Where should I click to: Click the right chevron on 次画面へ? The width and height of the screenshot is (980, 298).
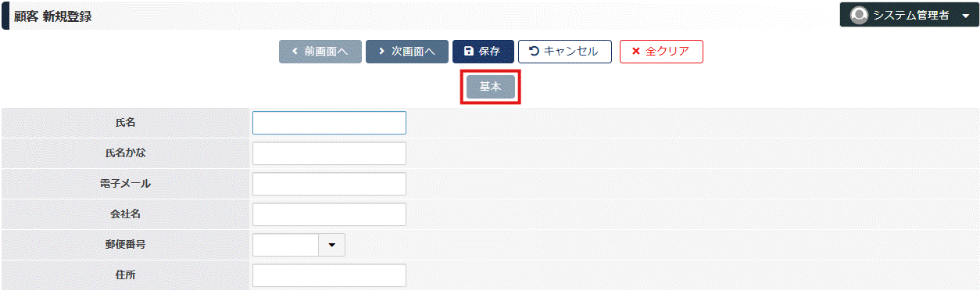tap(381, 52)
